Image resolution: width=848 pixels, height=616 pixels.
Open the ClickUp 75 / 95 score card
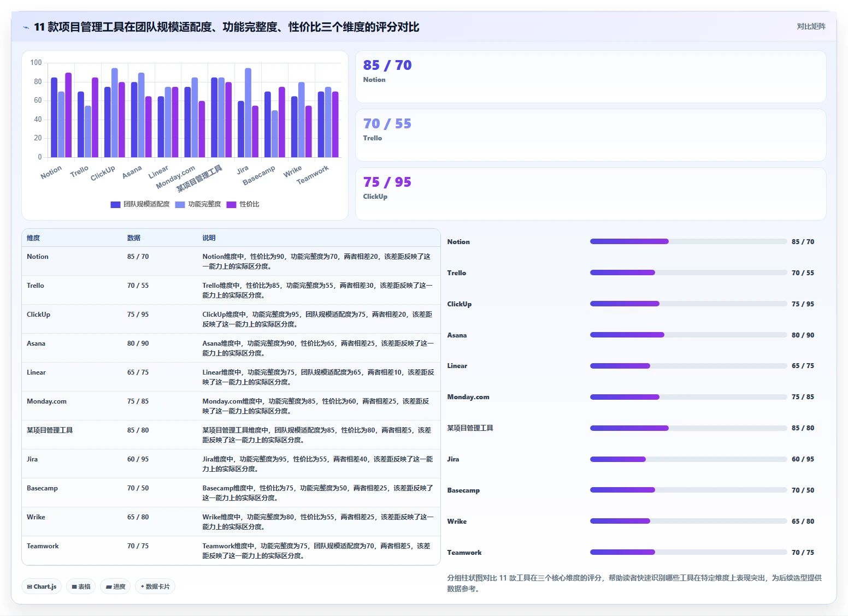click(591, 193)
